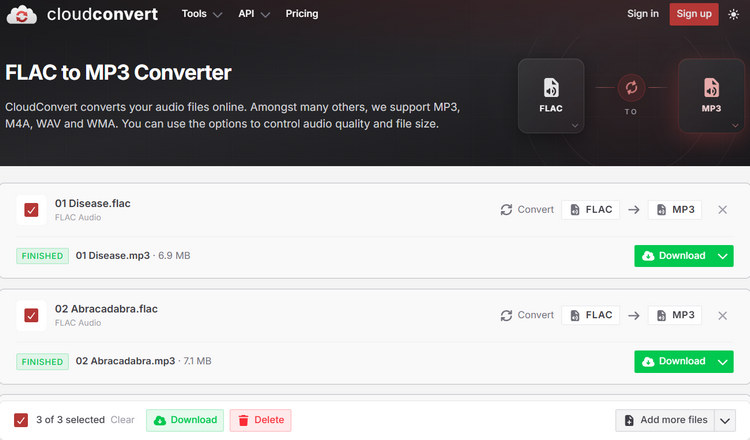
Task: Uncheck the 01 Disease.flac checkbox
Action: 31,210
